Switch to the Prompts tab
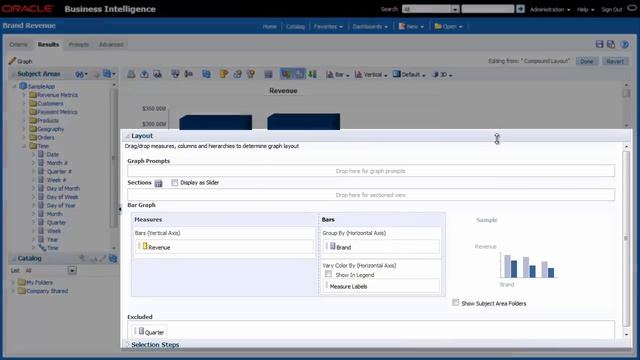 79,44
